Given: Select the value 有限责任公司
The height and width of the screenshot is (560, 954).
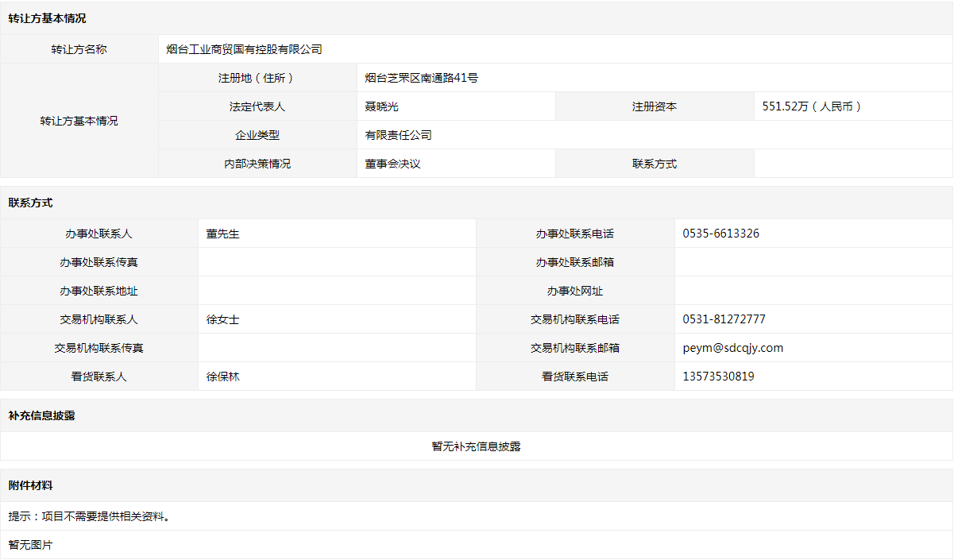Looking at the screenshot, I should pos(399,135).
